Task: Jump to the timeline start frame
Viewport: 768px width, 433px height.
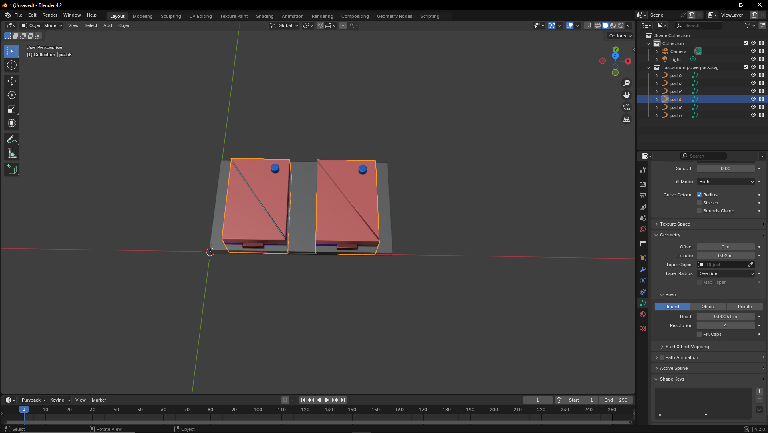Action: pyautogui.click(x=303, y=400)
